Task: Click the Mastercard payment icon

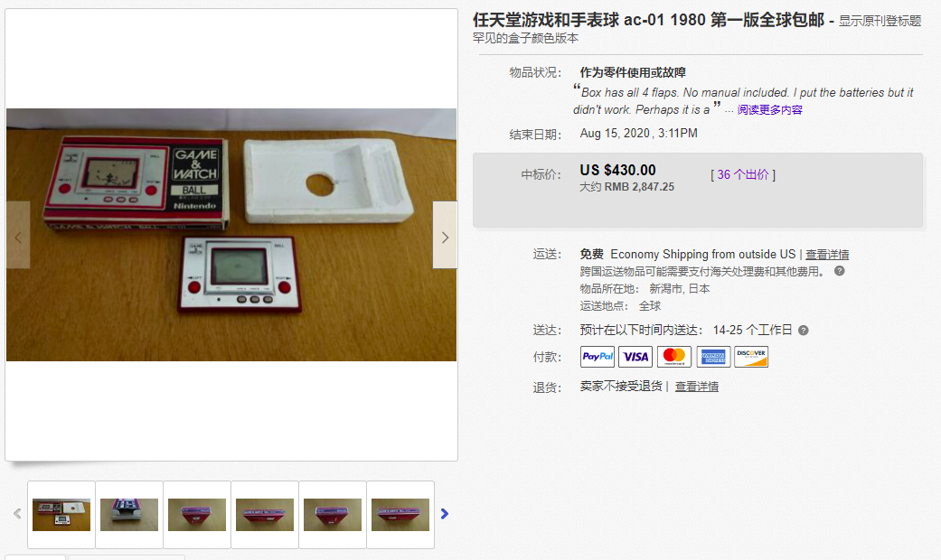Action: [674, 357]
